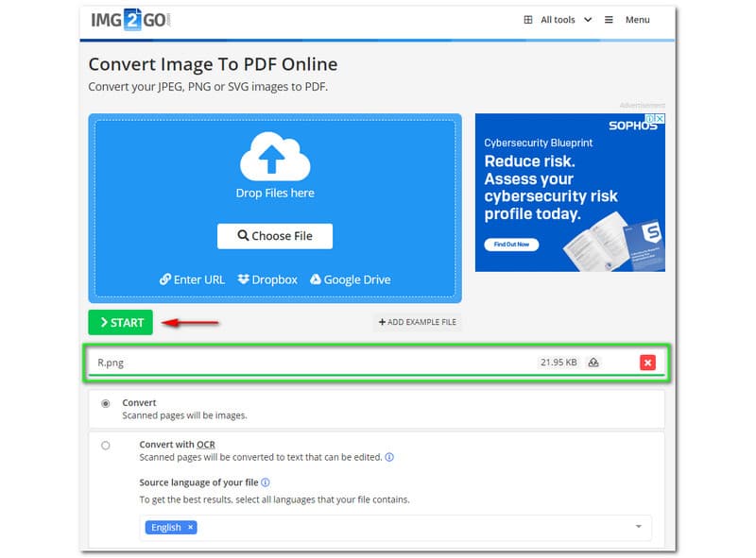Upload from Dropbox
This screenshot has width=756, height=558.
(267, 279)
